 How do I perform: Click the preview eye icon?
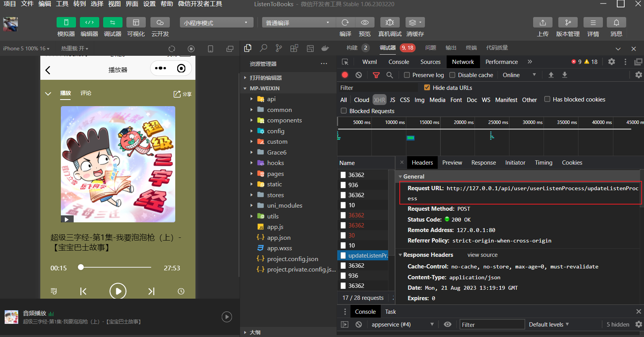[365, 22]
